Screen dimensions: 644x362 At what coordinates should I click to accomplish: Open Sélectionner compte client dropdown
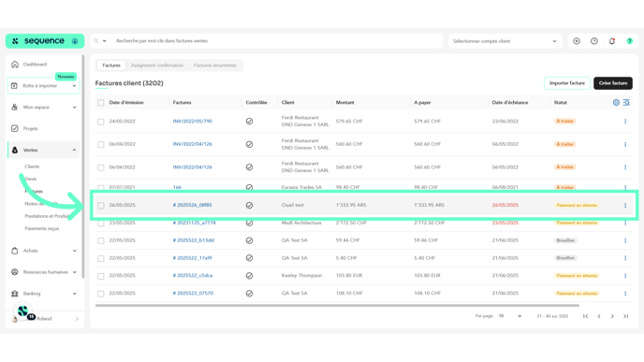click(505, 41)
